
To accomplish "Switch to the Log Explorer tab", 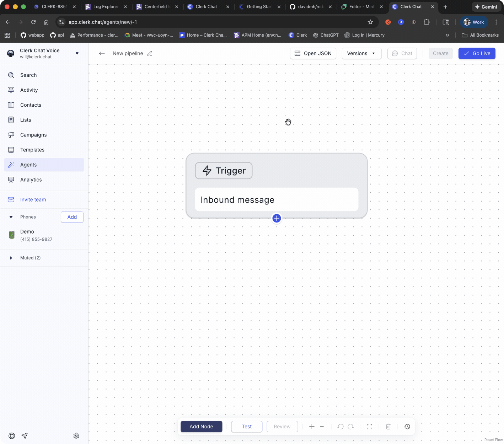I will click(105, 6).
